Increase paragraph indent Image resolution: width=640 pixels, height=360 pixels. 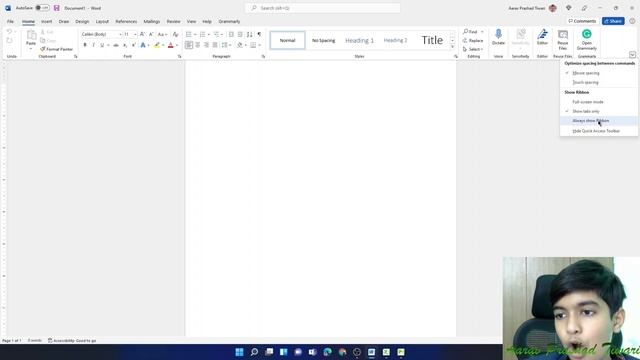[x=240, y=34]
